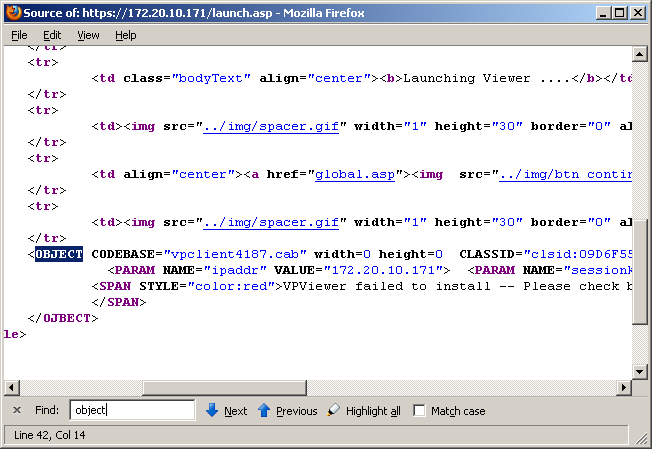Click the horizontal scrollbar left arrow
Screen dimensions: 652x449
coord(12,388)
